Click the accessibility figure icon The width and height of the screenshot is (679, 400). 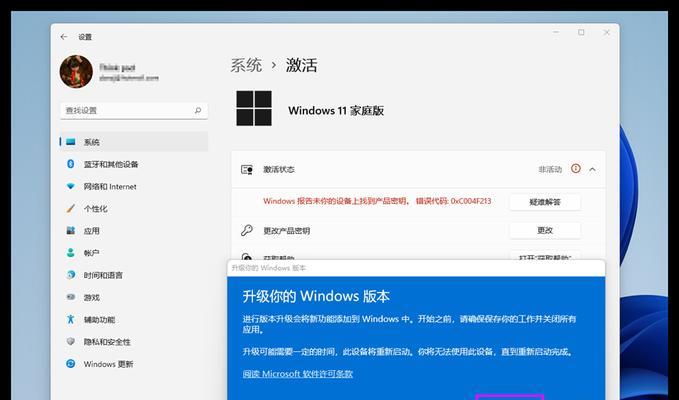pos(71,319)
